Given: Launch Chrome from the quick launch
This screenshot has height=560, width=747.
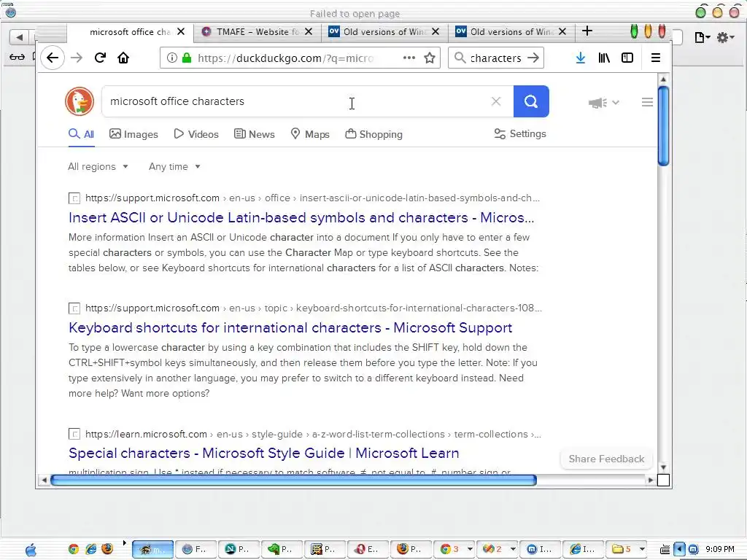Looking at the screenshot, I should (x=74, y=550).
